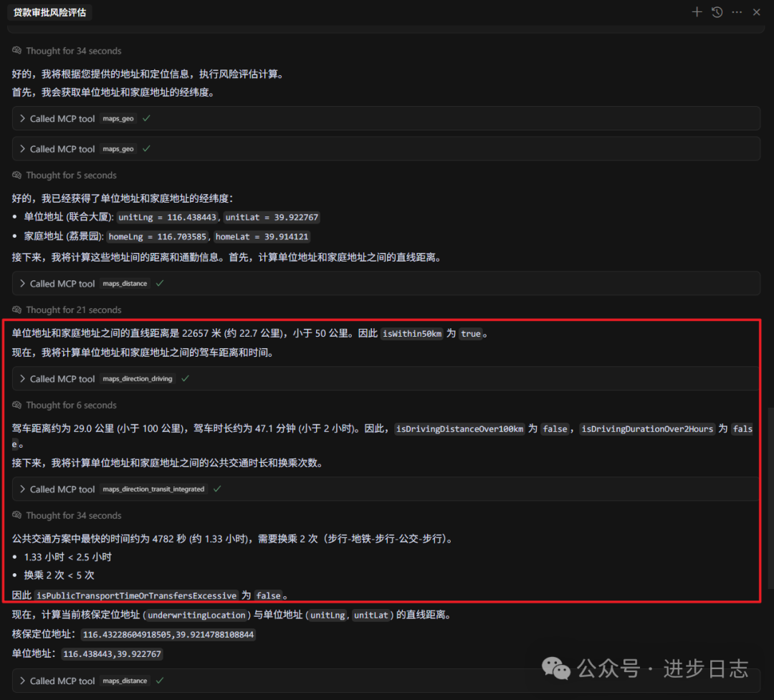Screen dimensions: 774x700
Task: Click the second maps_geo tool name badge
Action: click(118, 148)
